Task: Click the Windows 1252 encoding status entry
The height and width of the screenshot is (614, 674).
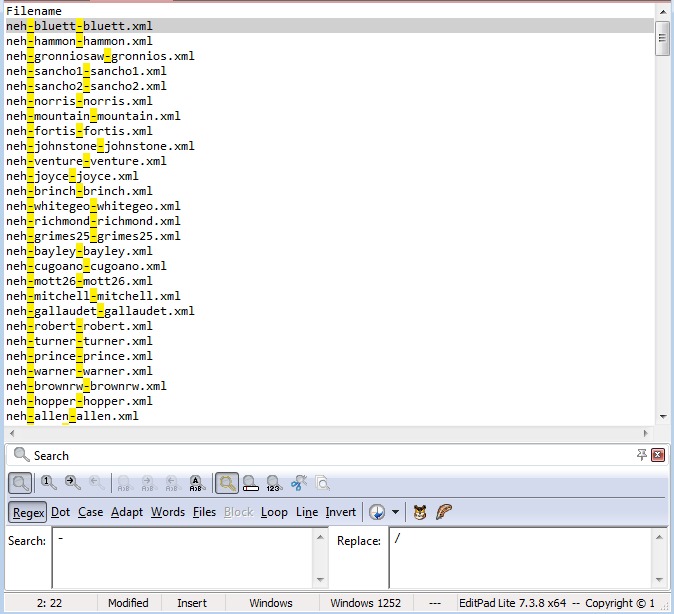Action: coord(365,603)
